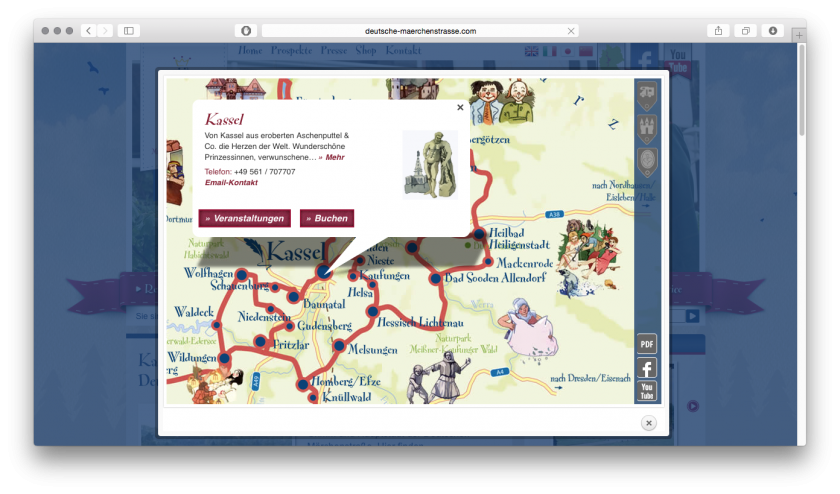Viewport: 840px width, 494px height.
Task: Click the two clowns illustration near Schildbürger
Action: point(502,101)
